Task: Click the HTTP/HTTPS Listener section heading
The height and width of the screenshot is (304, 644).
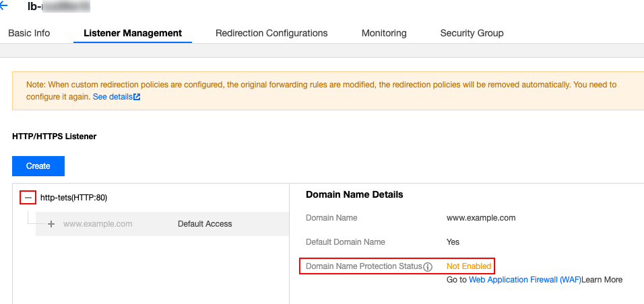Action: click(x=54, y=136)
